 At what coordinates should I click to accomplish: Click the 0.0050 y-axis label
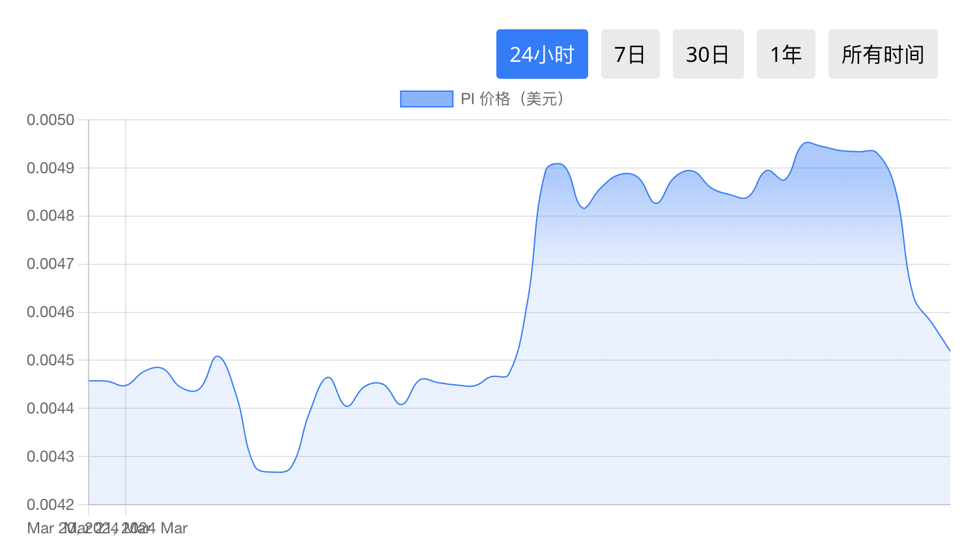51,120
